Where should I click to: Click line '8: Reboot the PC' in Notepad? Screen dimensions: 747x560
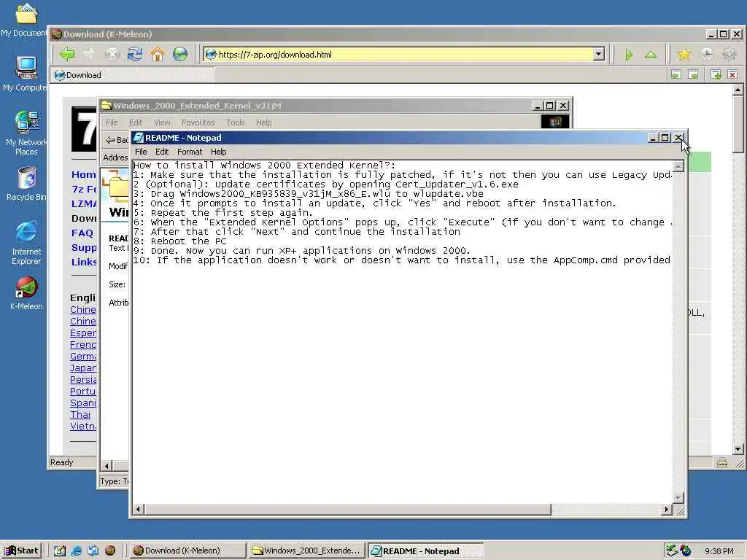179,241
